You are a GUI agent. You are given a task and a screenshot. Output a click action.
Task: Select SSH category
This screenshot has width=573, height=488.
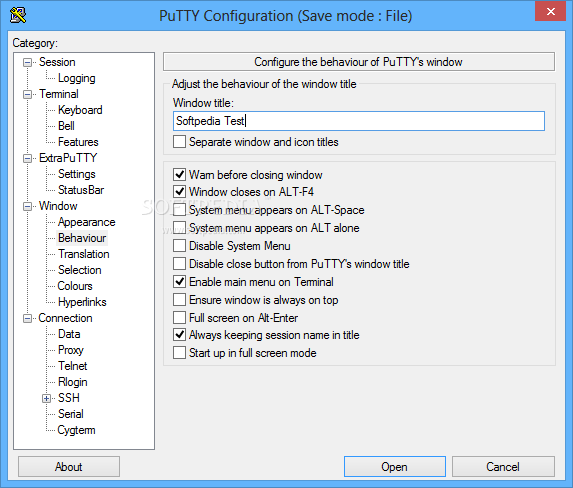(69, 398)
